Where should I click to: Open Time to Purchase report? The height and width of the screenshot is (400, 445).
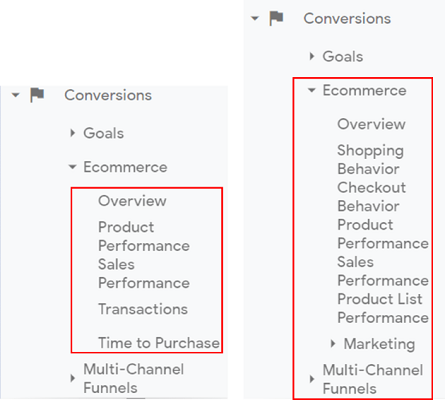click(x=159, y=343)
